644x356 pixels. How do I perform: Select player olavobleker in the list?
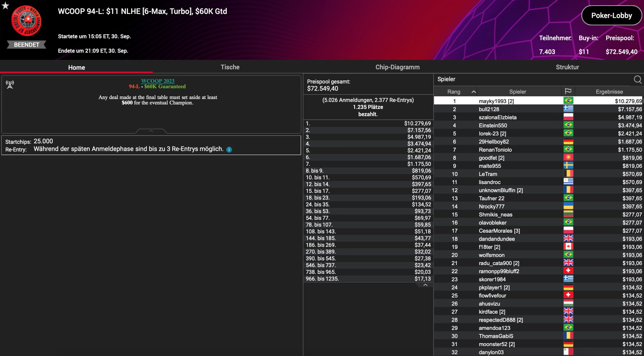538,222
